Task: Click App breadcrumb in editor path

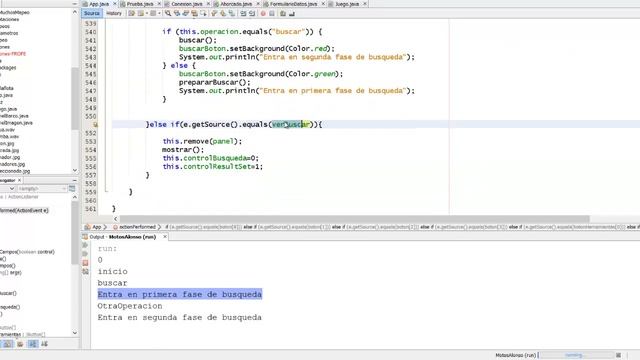Action: pos(96,227)
